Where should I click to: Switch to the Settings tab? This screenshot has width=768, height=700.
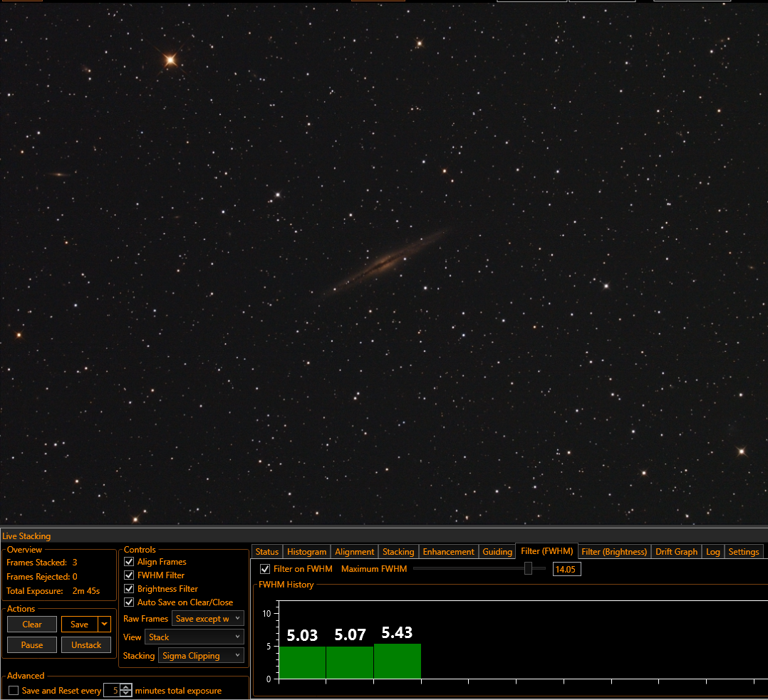coord(744,552)
